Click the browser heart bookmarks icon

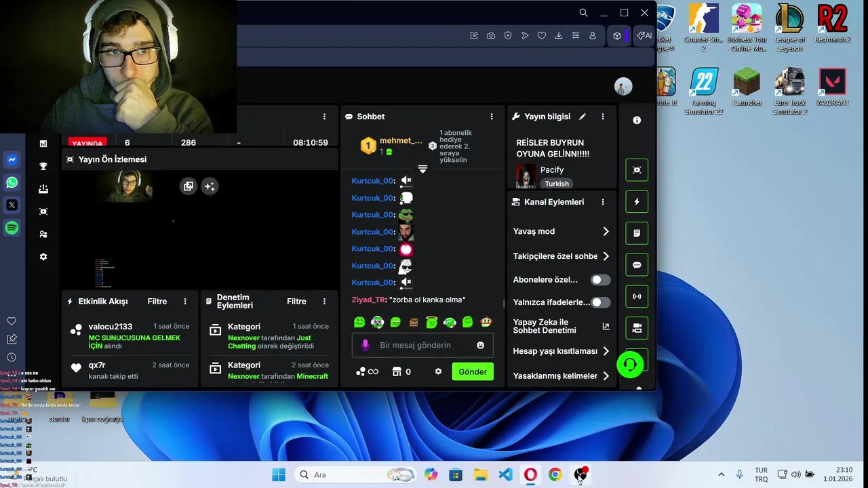click(542, 36)
